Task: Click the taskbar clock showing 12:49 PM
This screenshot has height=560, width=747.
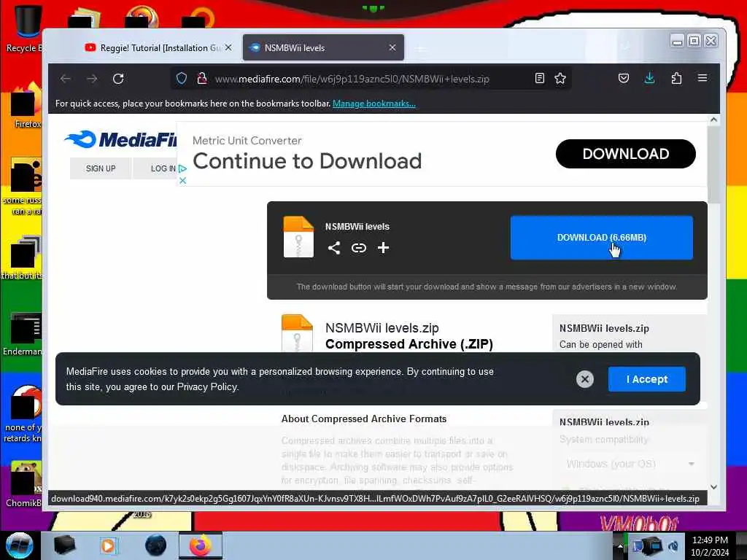Action: tap(710, 546)
